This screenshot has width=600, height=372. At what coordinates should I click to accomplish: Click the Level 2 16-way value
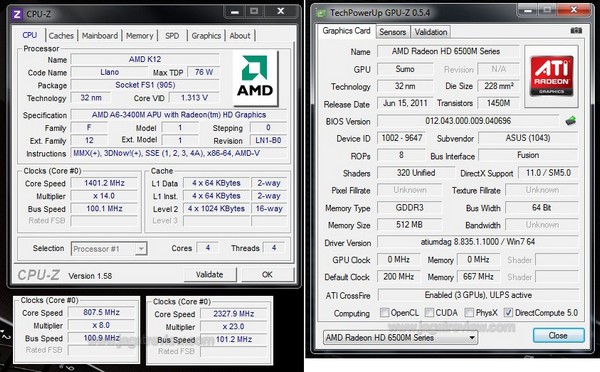[269, 209]
